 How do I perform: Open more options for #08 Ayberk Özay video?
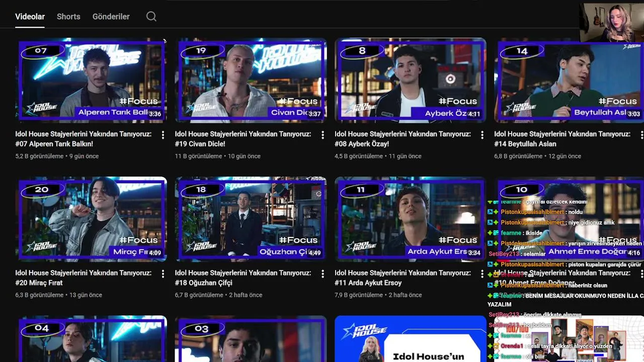pos(482,135)
